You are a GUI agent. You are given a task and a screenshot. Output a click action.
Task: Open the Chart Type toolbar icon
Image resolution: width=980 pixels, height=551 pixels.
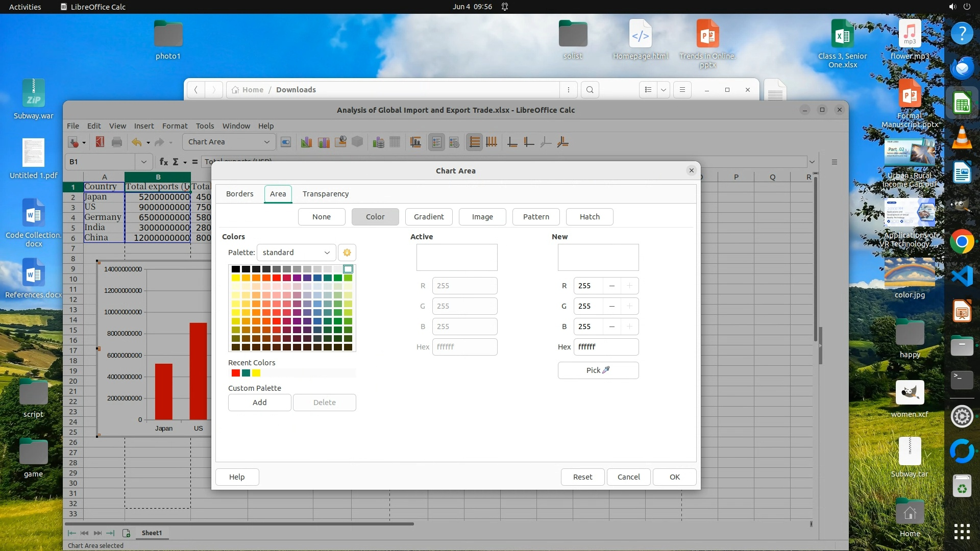pyautogui.click(x=306, y=142)
